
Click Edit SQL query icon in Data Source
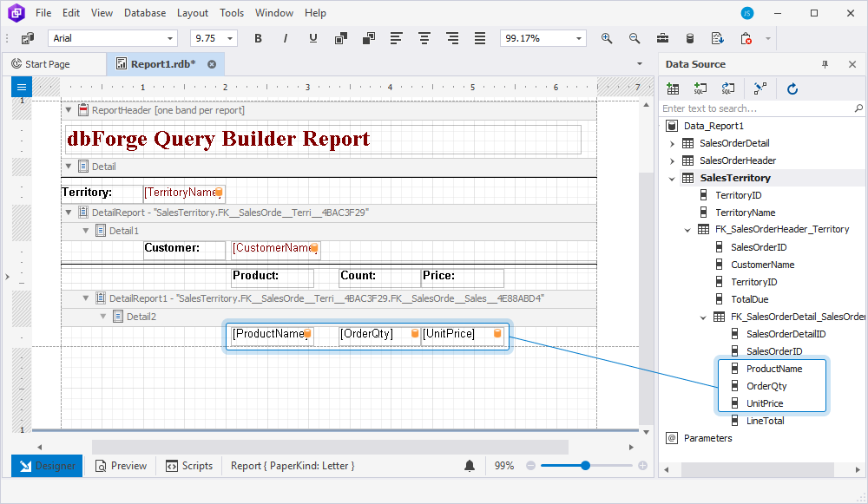coord(728,88)
